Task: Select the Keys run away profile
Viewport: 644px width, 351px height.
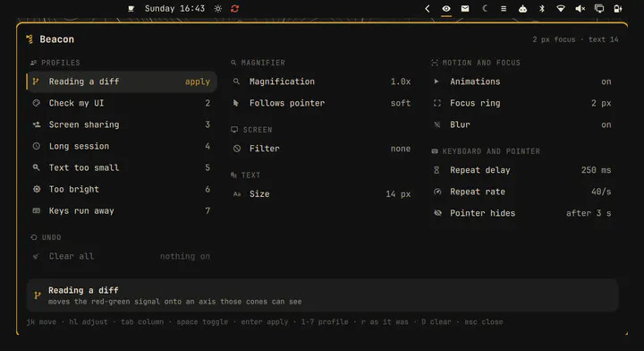Action: (122, 210)
